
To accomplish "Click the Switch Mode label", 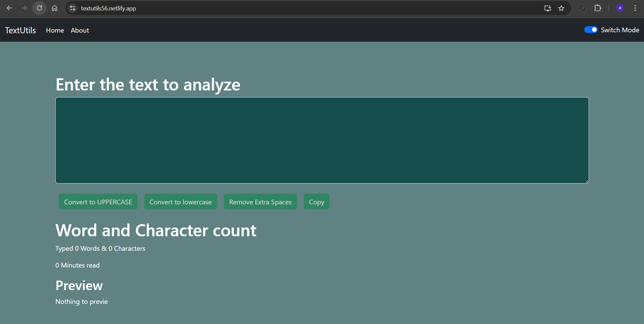I will pyautogui.click(x=620, y=30).
